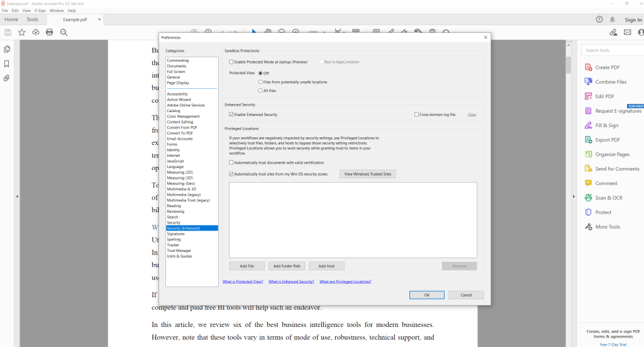Click View Windows Trusted Sites button

coord(367,174)
